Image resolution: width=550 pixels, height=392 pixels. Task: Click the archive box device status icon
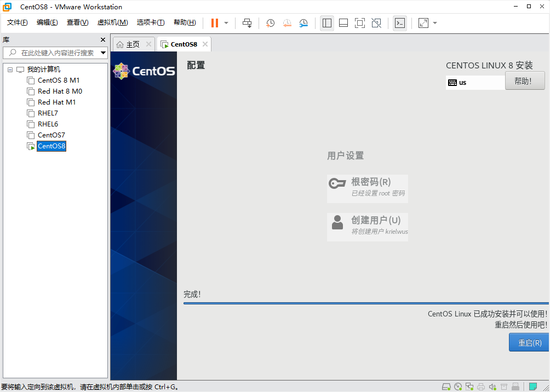pos(503,387)
